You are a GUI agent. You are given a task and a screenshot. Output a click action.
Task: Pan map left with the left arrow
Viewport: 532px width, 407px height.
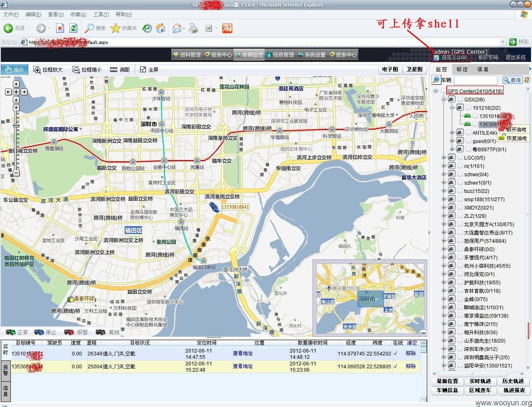pos(8,92)
